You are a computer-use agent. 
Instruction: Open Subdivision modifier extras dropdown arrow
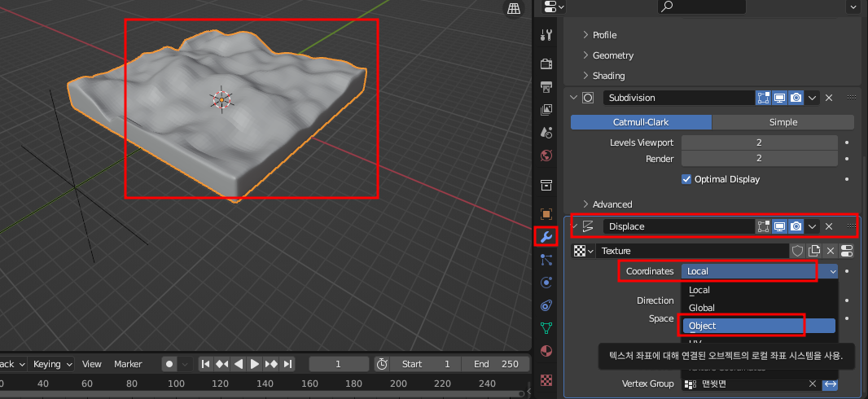coord(812,98)
